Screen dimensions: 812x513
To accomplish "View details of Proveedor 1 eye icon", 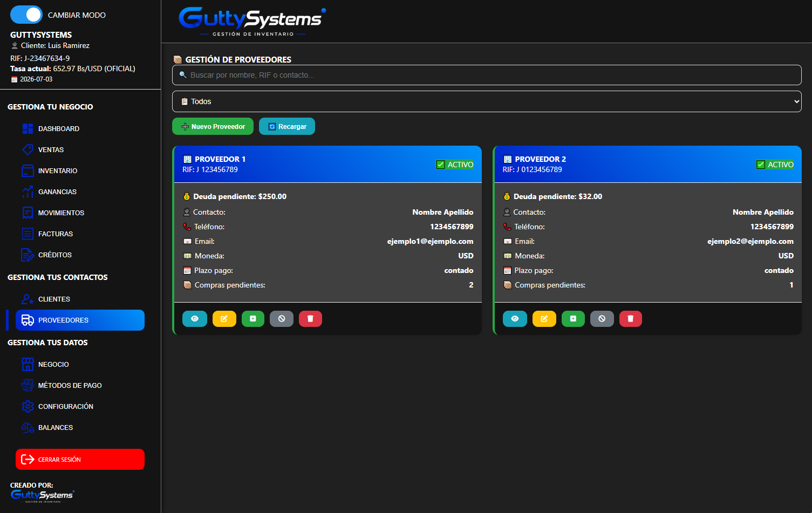I will click(195, 319).
